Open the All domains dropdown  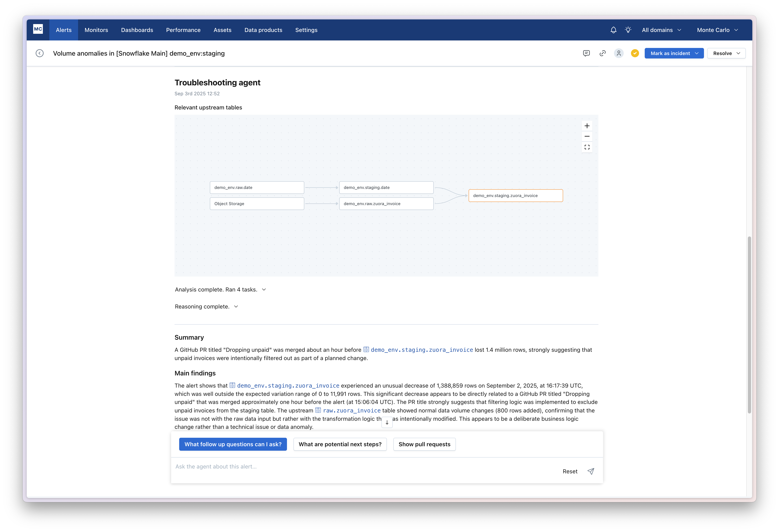[x=661, y=30]
